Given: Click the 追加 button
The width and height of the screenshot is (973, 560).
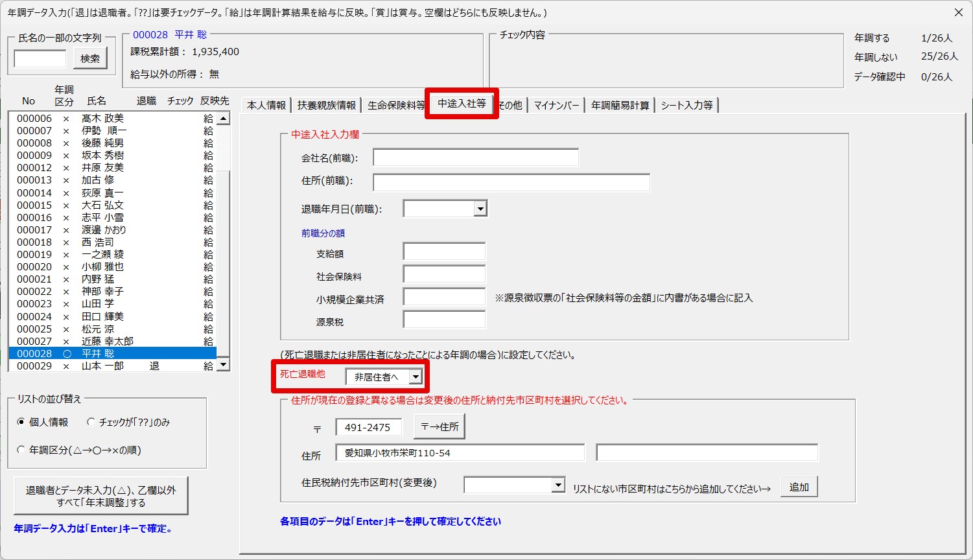Looking at the screenshot, I should [x=799, y=487].
